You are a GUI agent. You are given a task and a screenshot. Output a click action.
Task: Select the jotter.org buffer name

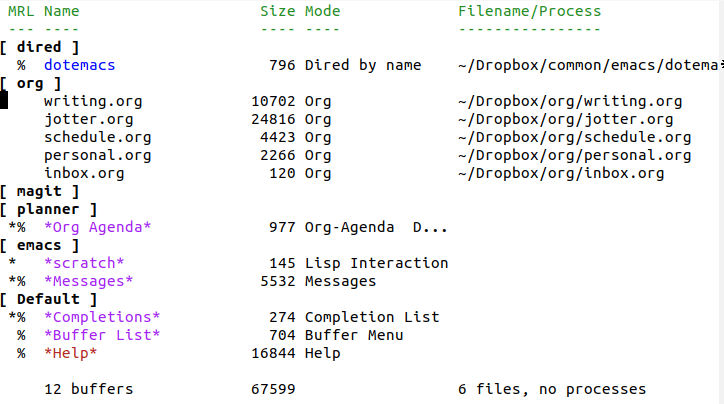[88, 119]
